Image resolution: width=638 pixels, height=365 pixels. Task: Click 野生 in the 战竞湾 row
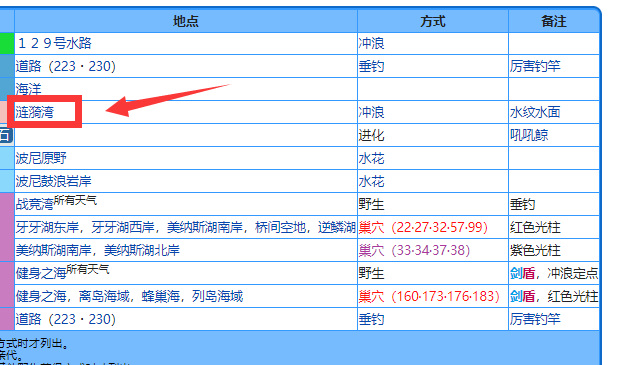coord(371,204)
